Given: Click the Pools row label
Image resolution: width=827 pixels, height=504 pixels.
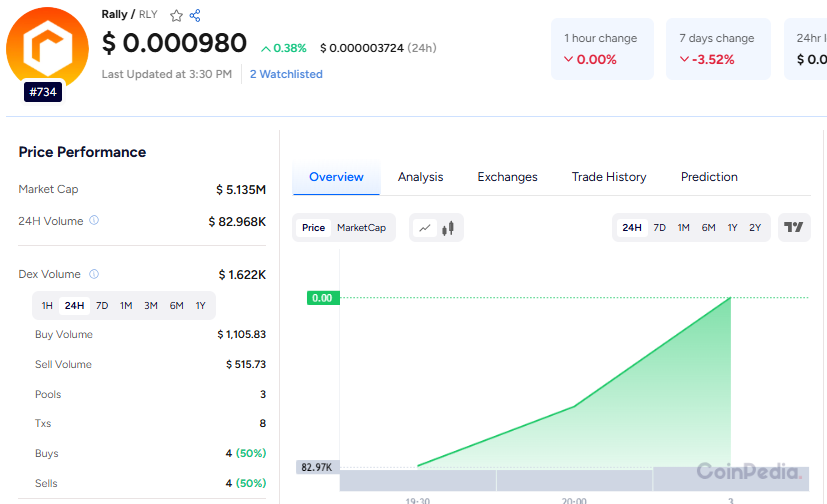Looking at the screenshot, I should click(x=48, y=394).
